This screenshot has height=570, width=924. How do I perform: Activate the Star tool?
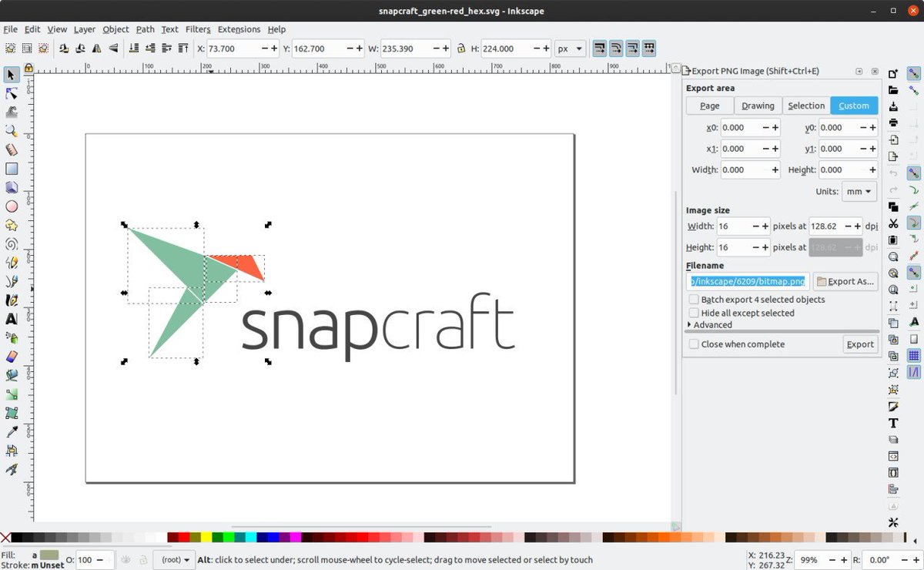[11, 224]
